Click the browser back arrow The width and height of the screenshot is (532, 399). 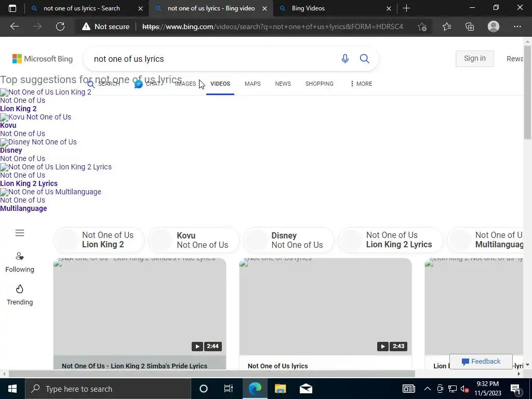coord(14,26)
